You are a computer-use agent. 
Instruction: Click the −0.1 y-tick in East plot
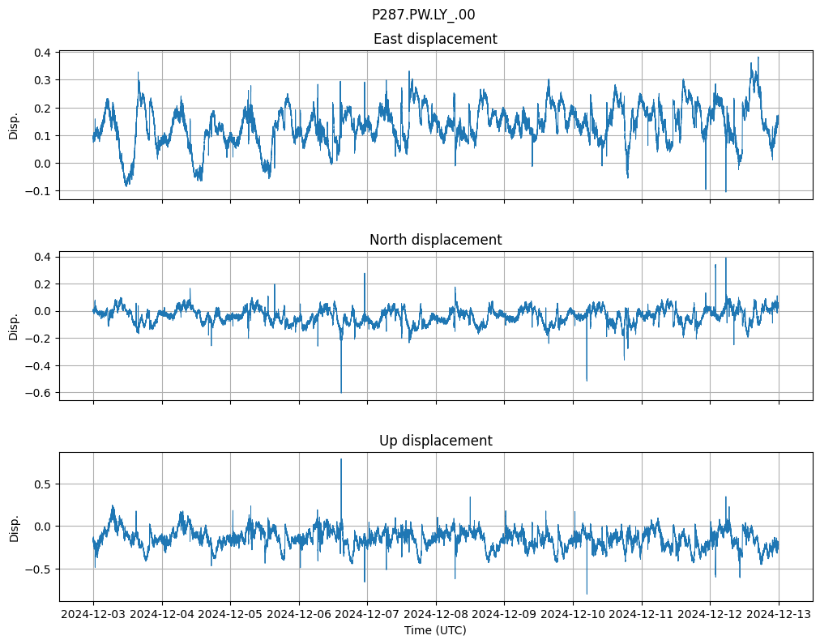38,191
